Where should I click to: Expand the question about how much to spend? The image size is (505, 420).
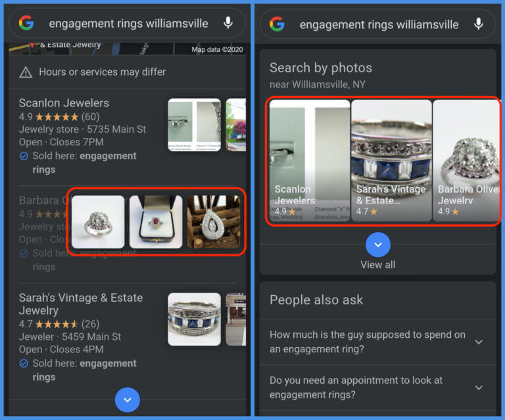click(x=479, y=342)
